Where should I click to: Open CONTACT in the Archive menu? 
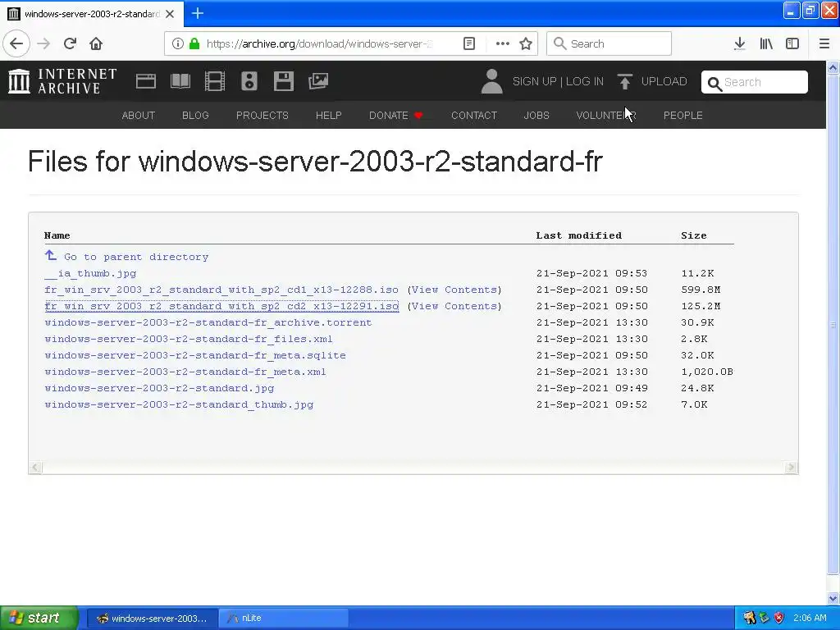click(474, 115)
